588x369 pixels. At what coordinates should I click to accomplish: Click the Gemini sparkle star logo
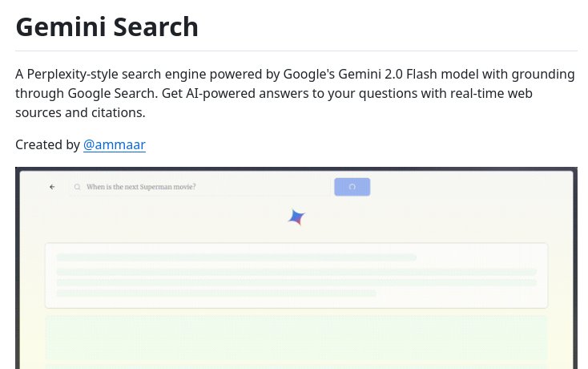coord(296,217)
